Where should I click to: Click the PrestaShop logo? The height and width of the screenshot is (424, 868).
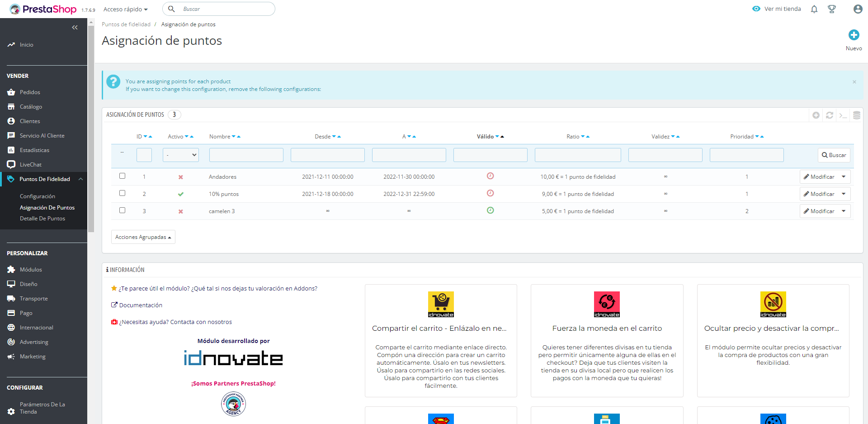pyautogui.click(x=43, y=9)
